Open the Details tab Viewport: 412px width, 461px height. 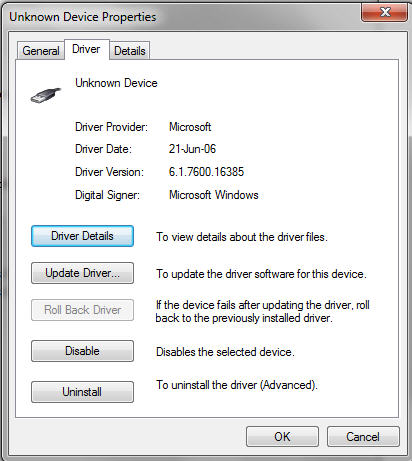(x=130, y=51)
